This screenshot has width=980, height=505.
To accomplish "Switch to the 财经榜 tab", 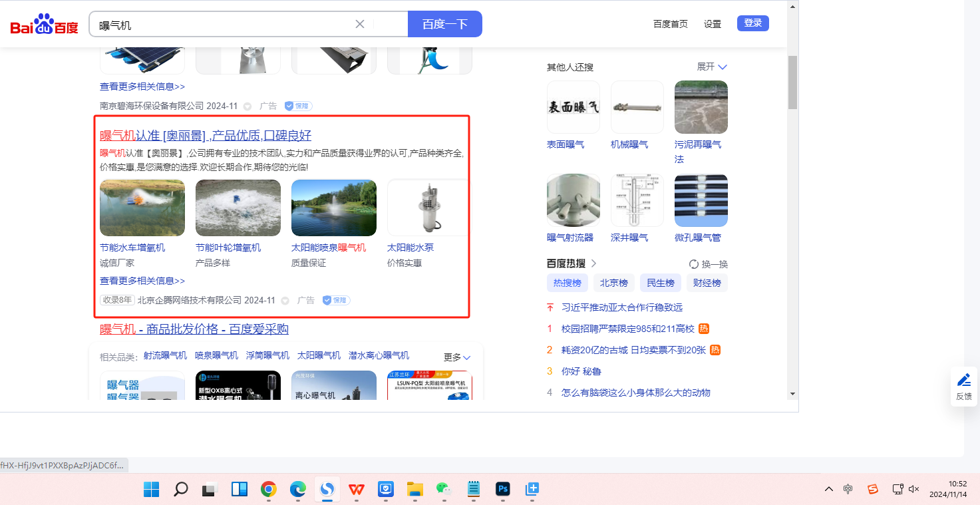I will click(x=707, y=283).
